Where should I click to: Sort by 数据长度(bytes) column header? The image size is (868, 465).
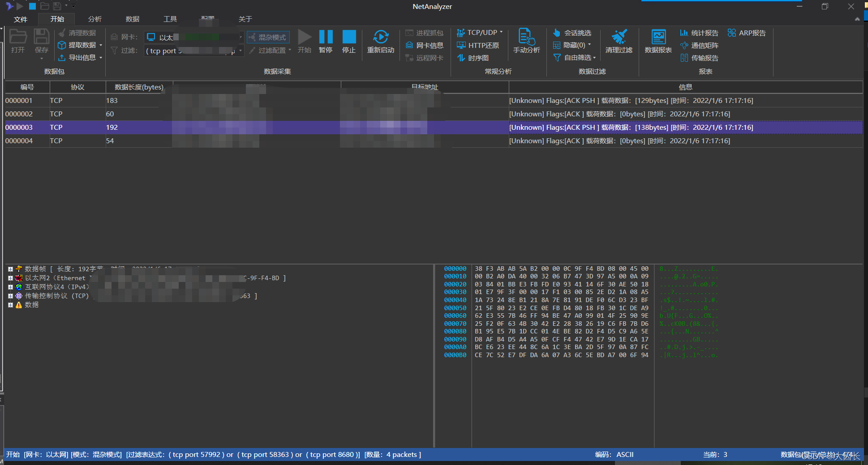click(x=139, y=87)
